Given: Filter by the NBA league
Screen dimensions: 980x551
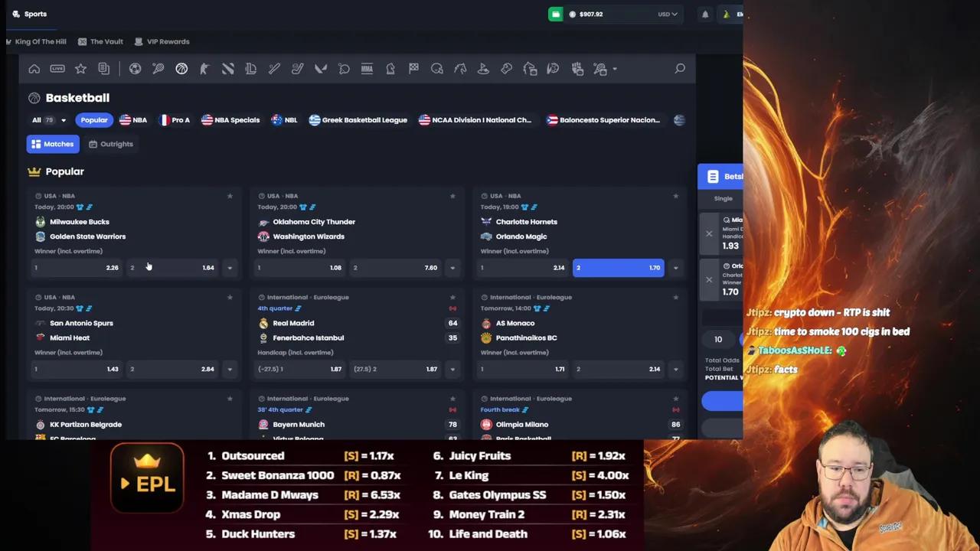Looking at the screenshot, I should 133,120.
